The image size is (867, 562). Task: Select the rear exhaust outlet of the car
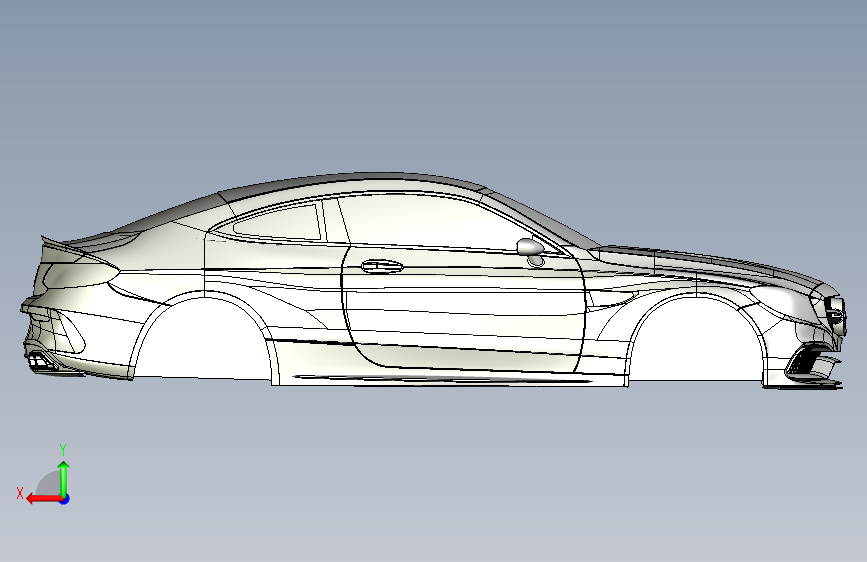(x=40, y=361)
